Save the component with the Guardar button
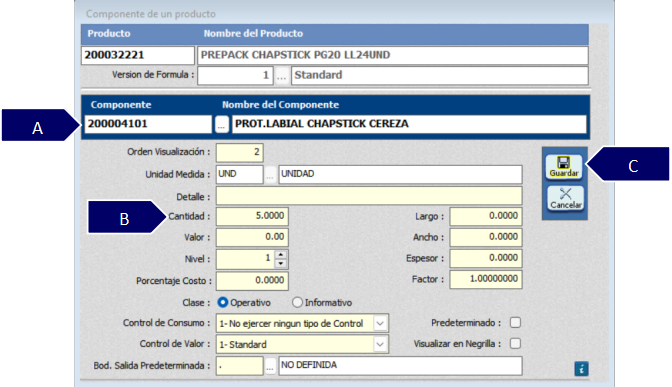This screenshot has width=672, height=387. pos(564,166)
